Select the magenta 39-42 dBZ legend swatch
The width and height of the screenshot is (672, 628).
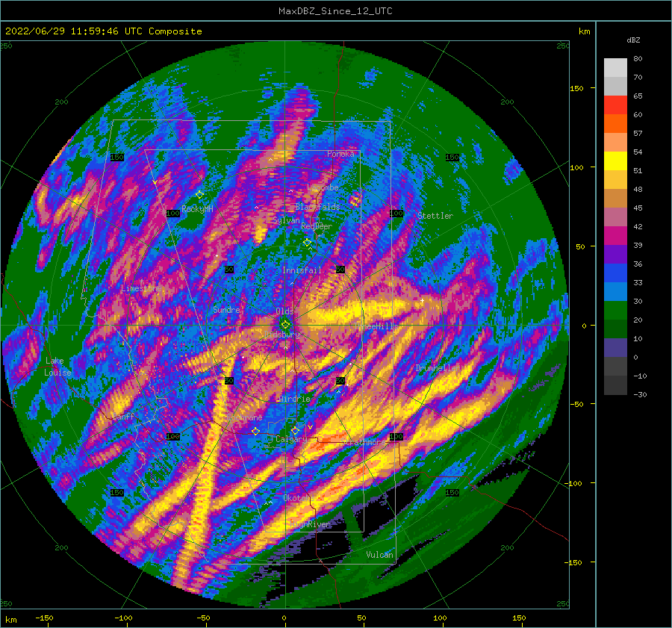coord(615,236)
